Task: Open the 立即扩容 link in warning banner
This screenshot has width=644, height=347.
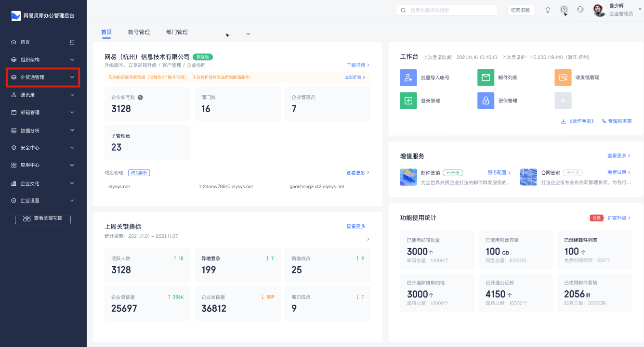Action: (355, 77)
